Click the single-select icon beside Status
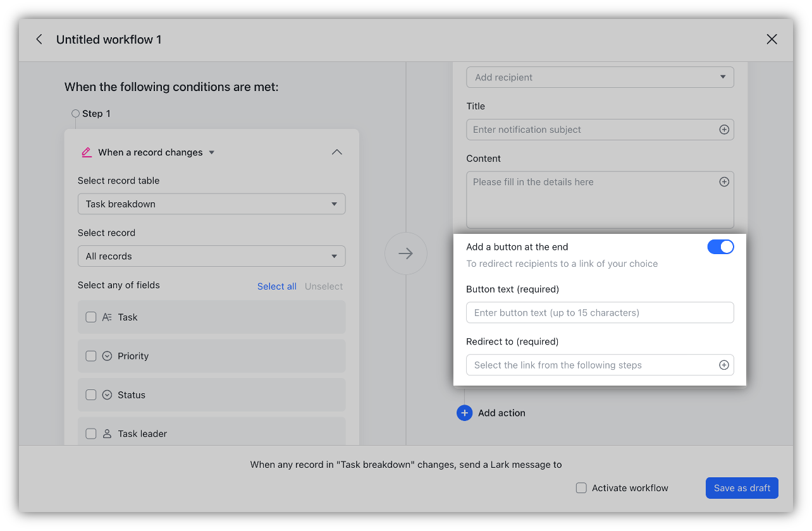The width and height of the screenshot is (812, 531). [108, 395]
